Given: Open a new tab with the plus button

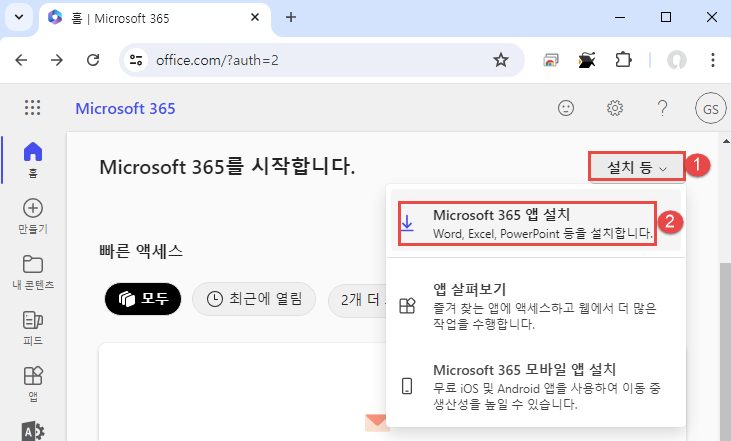Looking at the screenshot, I should tap(291, 18).
